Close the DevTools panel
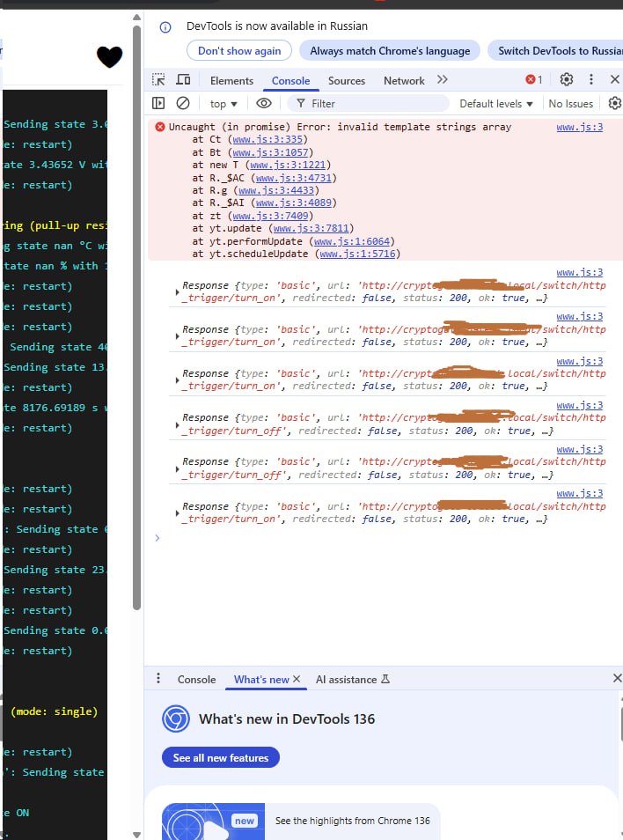Screen dimensions: 623x840 pos(615,80)
